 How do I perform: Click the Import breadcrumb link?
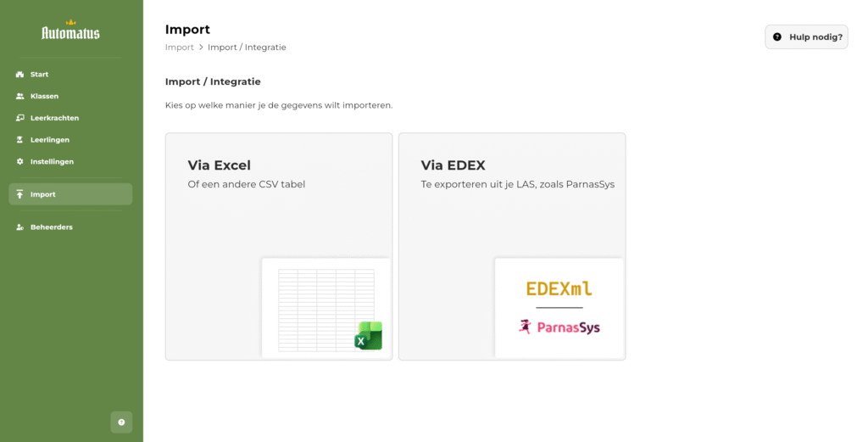pos(180,47)
